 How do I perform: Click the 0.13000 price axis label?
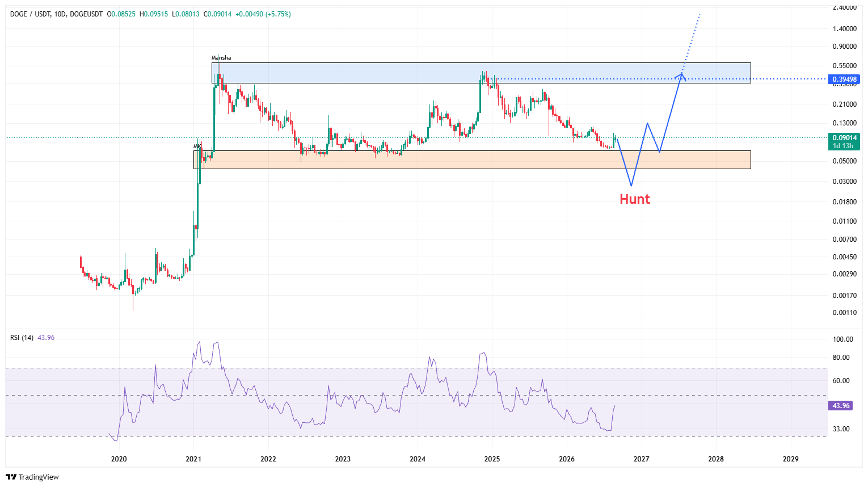tap(845, 123)
